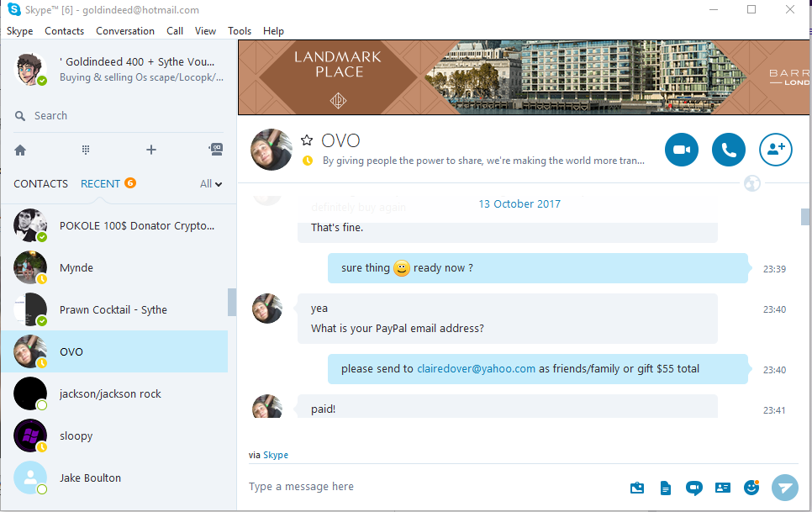Image resolution: width=812 pixels, height=512 pixels.
Task: Click the 'Type a message here' box
Action: click(435, 487)
